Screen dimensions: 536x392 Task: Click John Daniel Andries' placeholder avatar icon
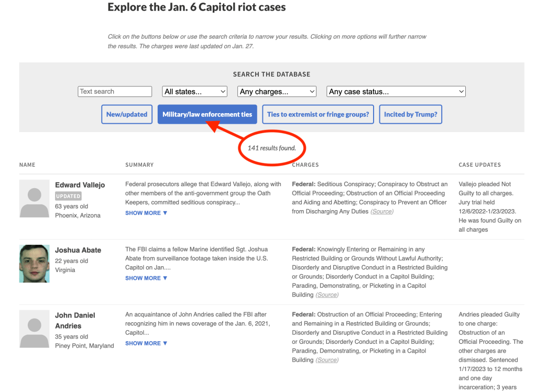[x=35, y=329]
